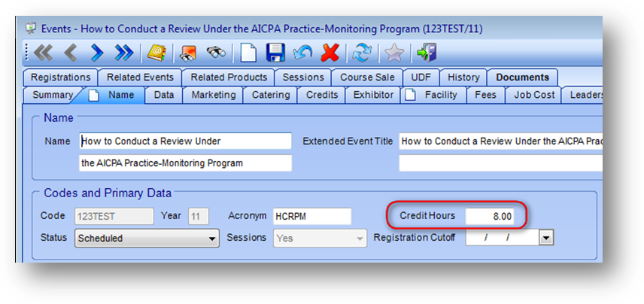The height and width of the screenshot is (304, 644).
Task: Switch to the UDF tab
Action: click(421, 78)
